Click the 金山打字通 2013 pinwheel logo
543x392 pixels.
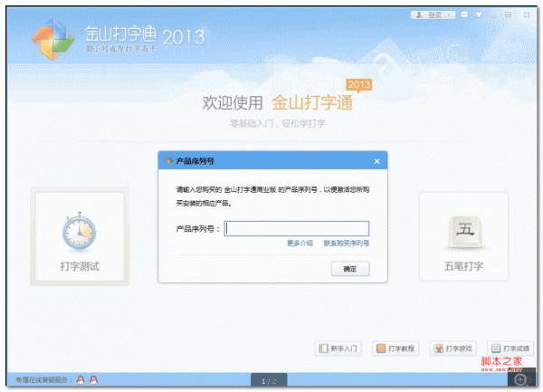[x=53, y=39]
